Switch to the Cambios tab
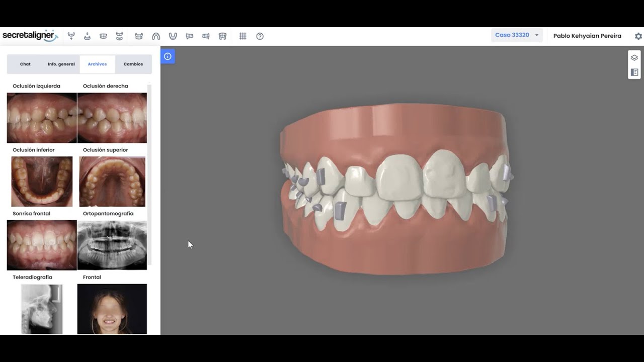644x362 pixels. 133,64
